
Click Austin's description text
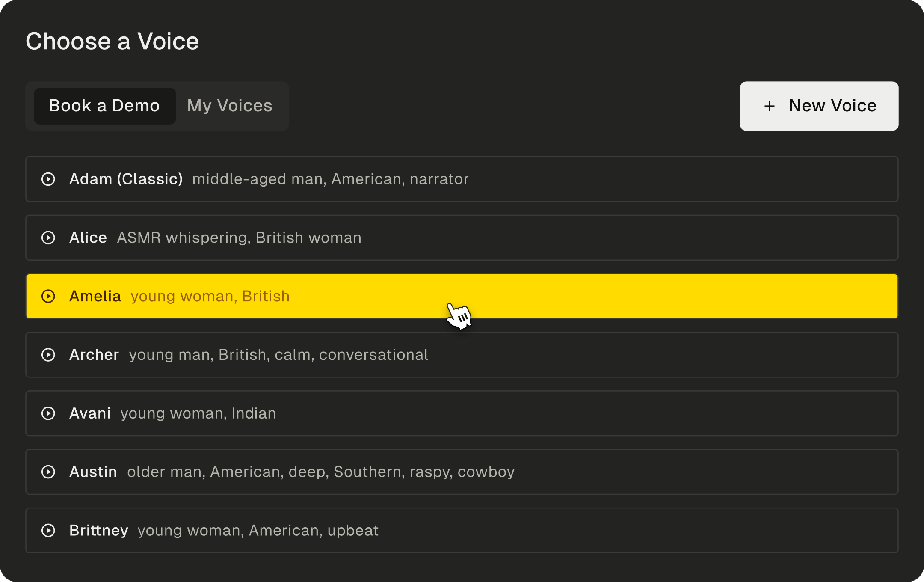coord(321,472)
